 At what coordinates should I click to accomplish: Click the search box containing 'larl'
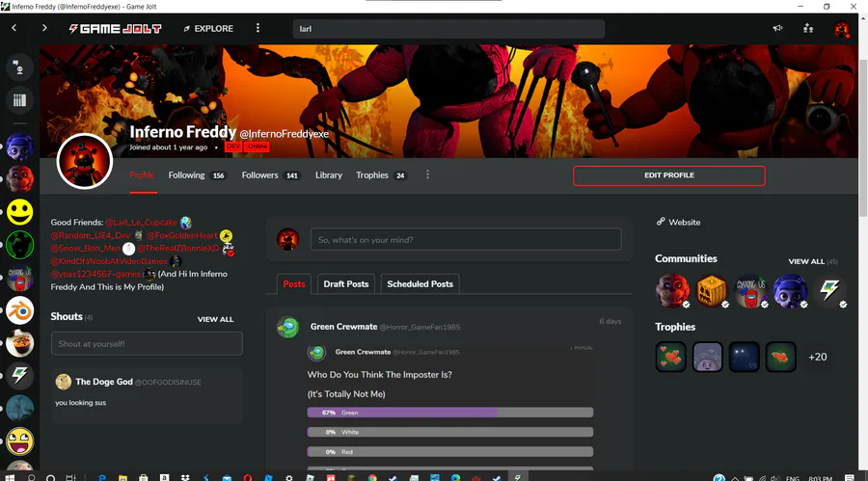pos(448,29)
